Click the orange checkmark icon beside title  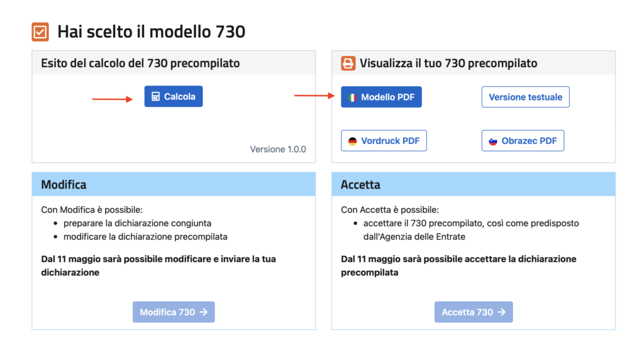point(40,32)
